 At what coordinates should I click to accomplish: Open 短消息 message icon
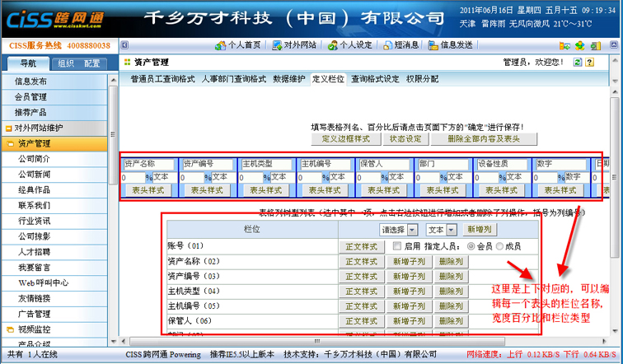(x=388, y=45)
